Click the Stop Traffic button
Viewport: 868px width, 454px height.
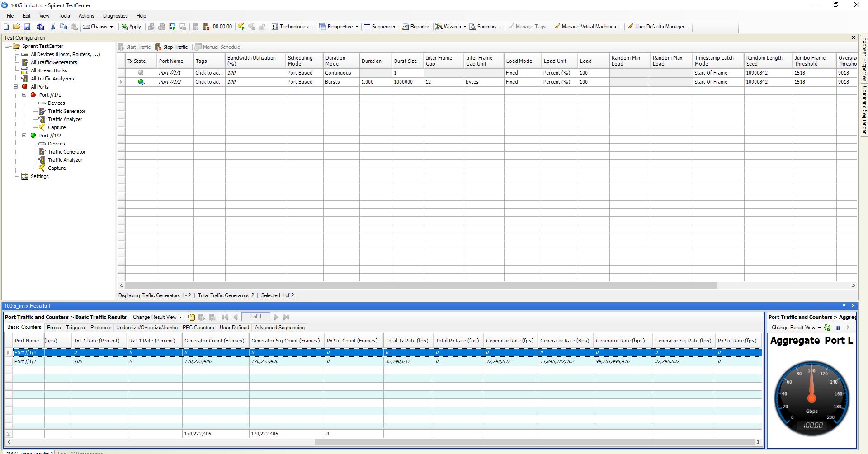coord(171,47)
